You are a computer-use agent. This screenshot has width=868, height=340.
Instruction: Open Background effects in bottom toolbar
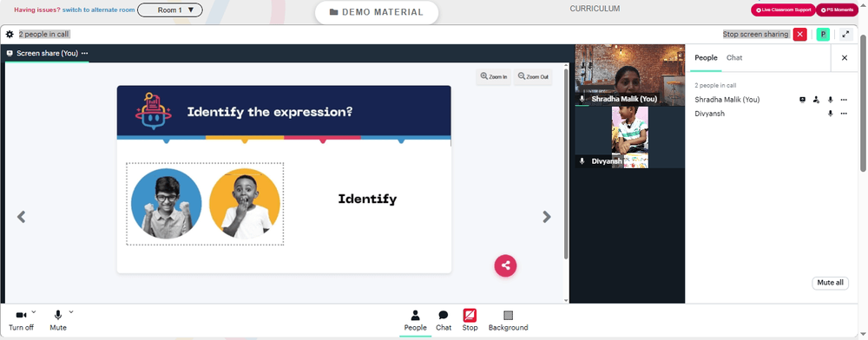(508, 321)
